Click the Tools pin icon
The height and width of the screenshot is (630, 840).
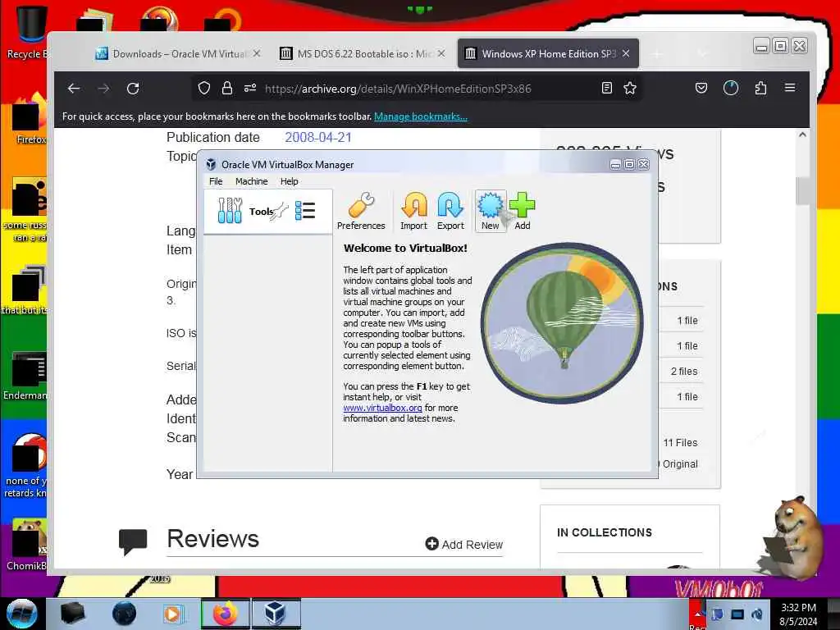(x=281, y=211)
